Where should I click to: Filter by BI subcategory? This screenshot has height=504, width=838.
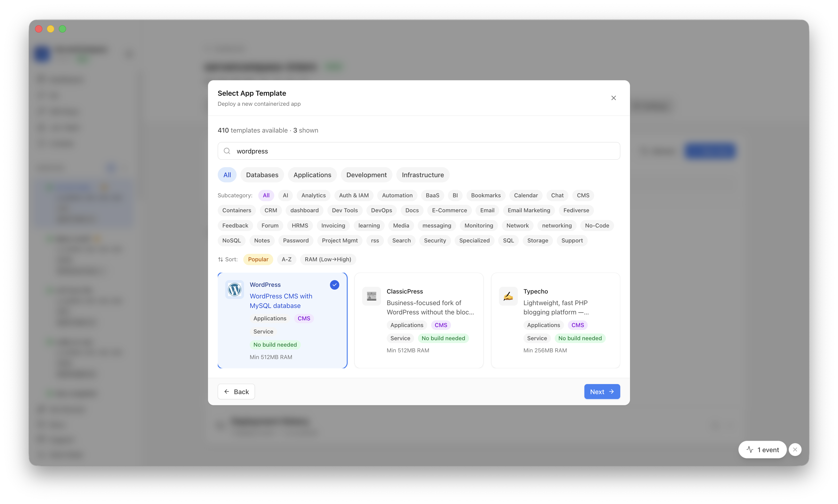point(455,195)
